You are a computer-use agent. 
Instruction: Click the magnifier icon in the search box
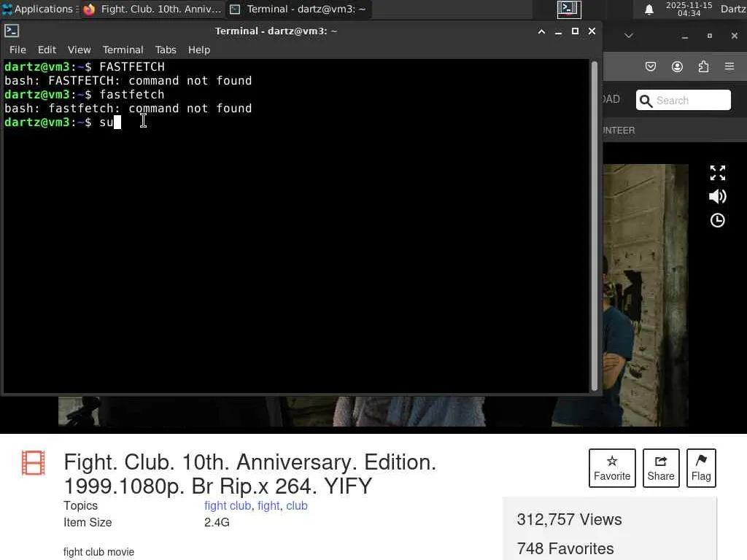pyautogui.click(x=646, y=101)
